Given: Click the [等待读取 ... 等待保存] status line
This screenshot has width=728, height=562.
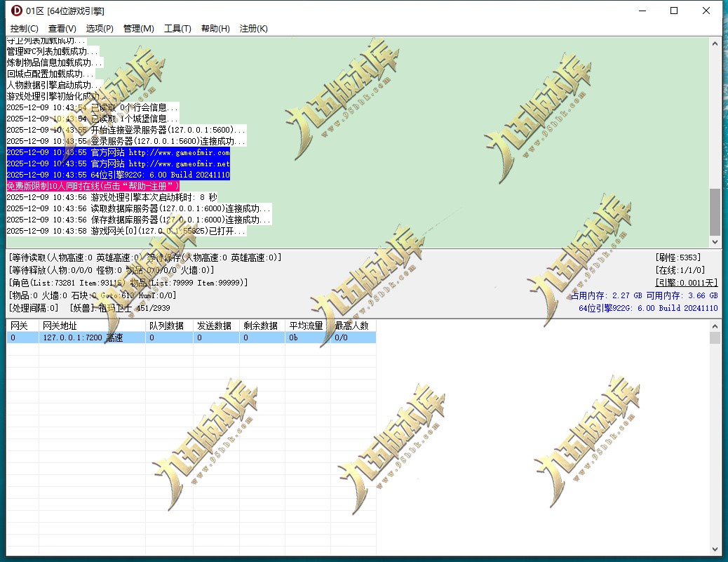Looking at the screenshot, I should coord(145,257).
